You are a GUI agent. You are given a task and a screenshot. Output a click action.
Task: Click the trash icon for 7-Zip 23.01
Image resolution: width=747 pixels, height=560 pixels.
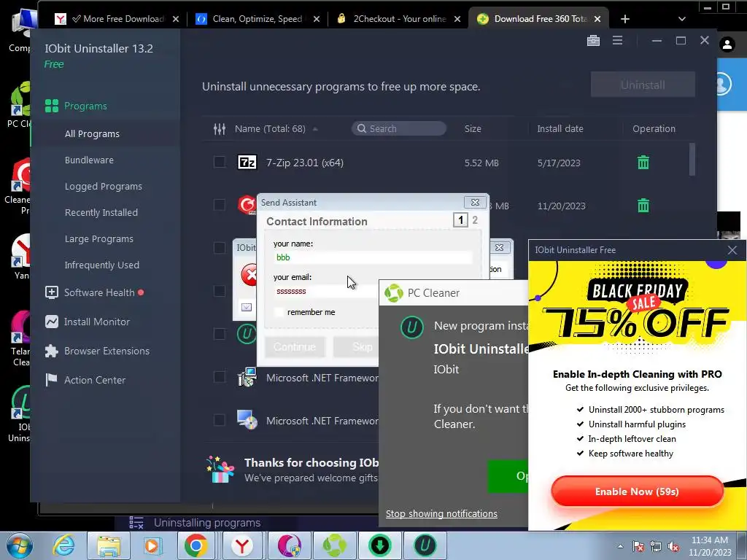(643, 163)
